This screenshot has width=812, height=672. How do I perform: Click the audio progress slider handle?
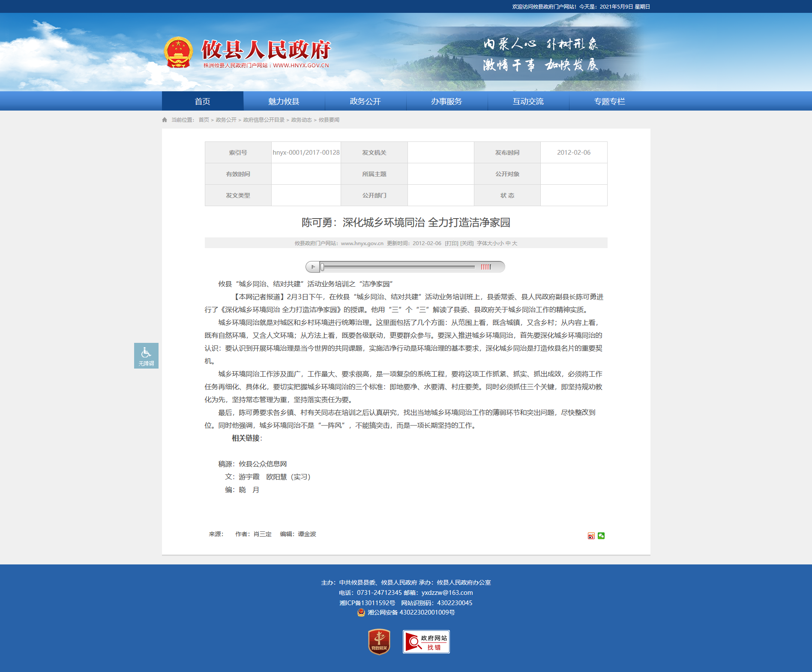coord(322,267)
